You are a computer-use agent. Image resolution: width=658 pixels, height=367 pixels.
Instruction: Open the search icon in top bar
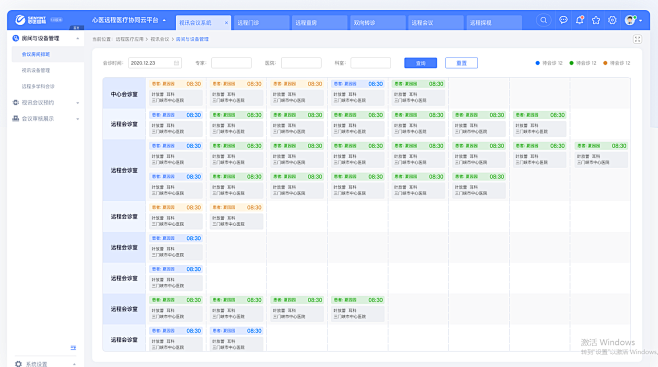click(543, 20)
